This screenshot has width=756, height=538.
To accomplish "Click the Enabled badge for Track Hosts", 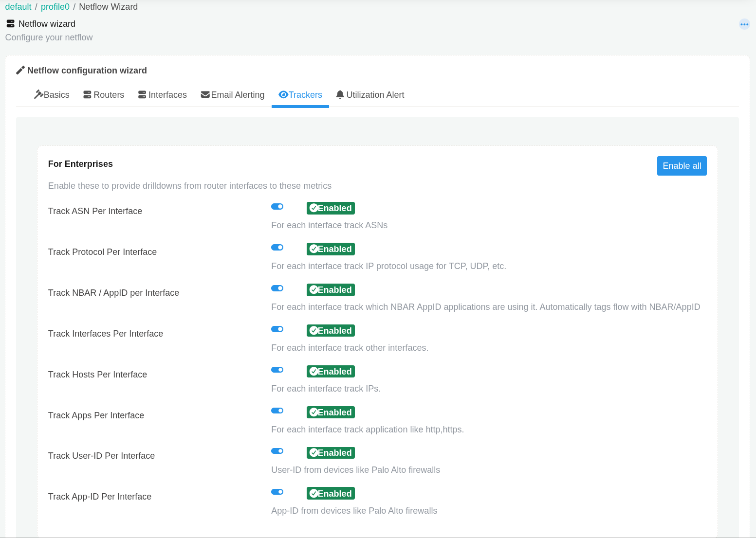I will tap(331, 372).
